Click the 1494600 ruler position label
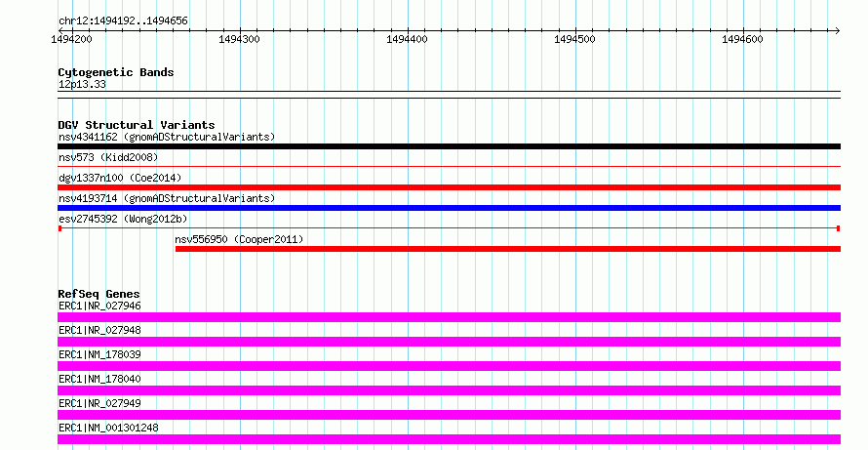Screen dimensions: 868x450 (x=742, y=39)
